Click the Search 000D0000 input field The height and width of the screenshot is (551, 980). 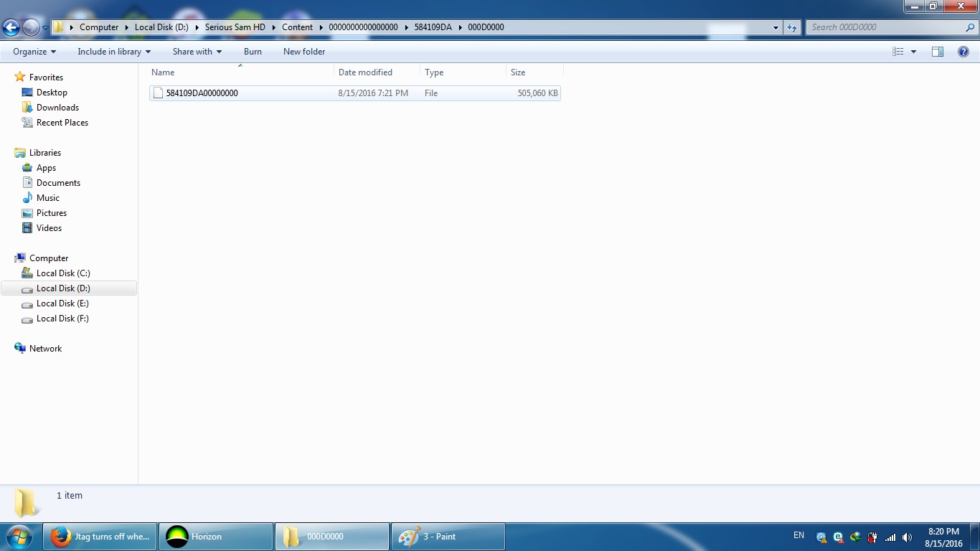click(885, 27)
